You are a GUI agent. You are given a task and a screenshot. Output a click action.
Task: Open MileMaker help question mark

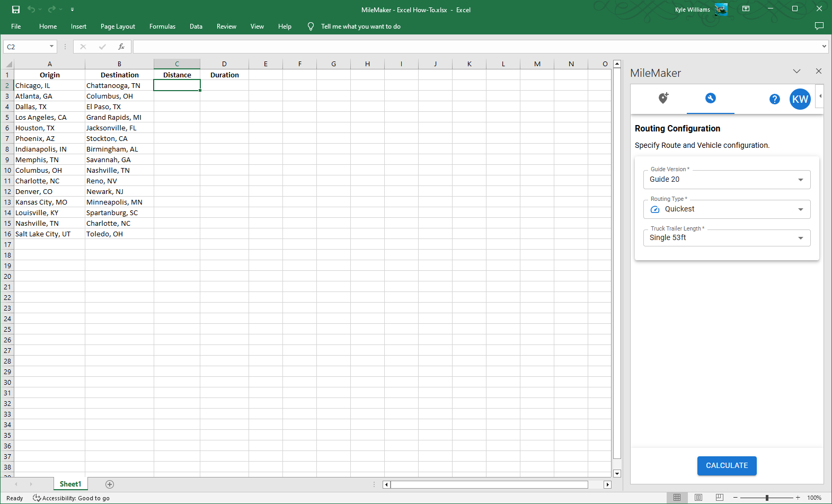tap(774, 99)
